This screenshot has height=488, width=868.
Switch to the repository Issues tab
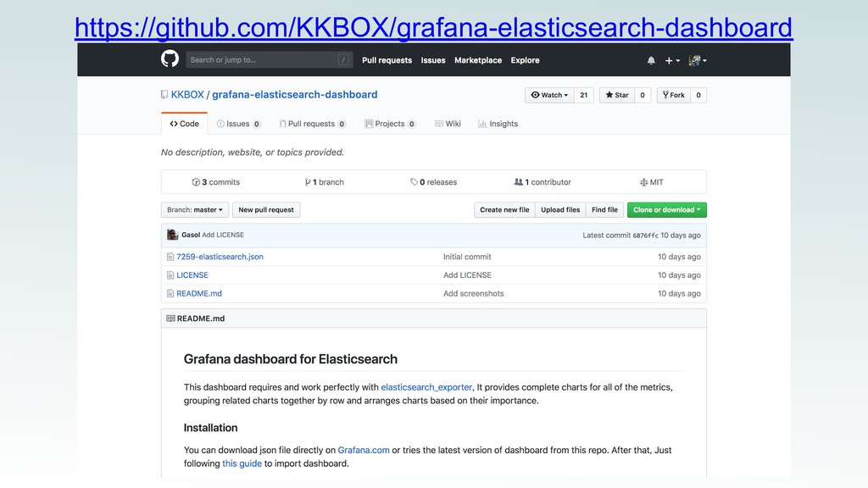tap(238, 124)
